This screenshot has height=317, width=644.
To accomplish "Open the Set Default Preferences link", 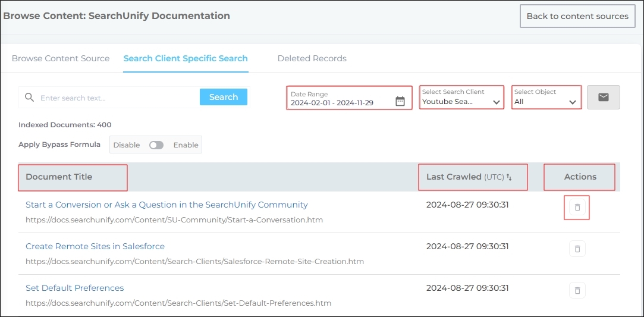I will point(75,288).
